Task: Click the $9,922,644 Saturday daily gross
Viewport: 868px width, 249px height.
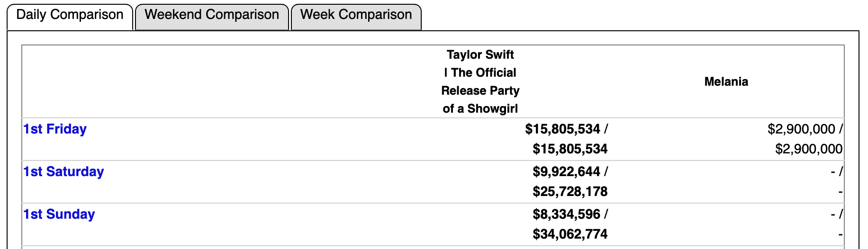Action: click(570, 172)
